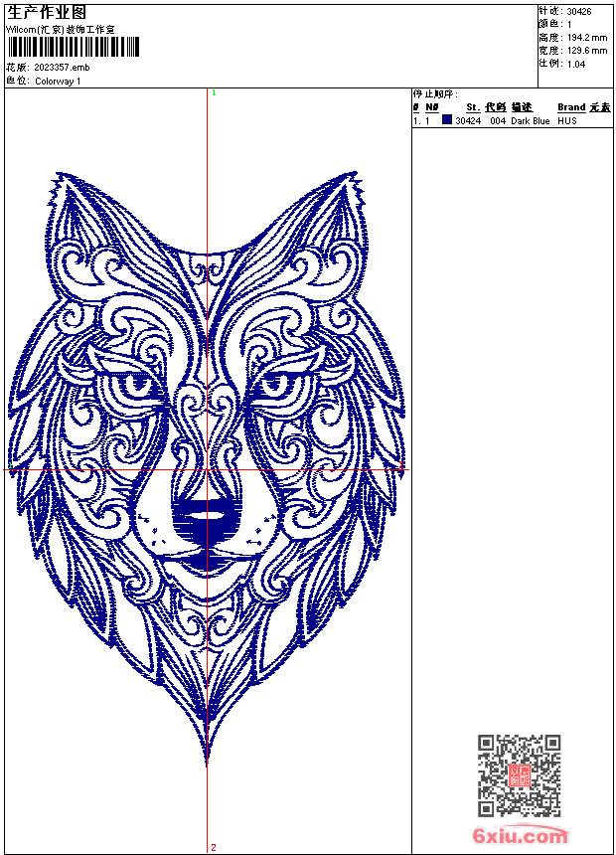Screen dimensions: 616x855
Task: Select the Dark Blue stop sequence row
Action: coord(497,121)
